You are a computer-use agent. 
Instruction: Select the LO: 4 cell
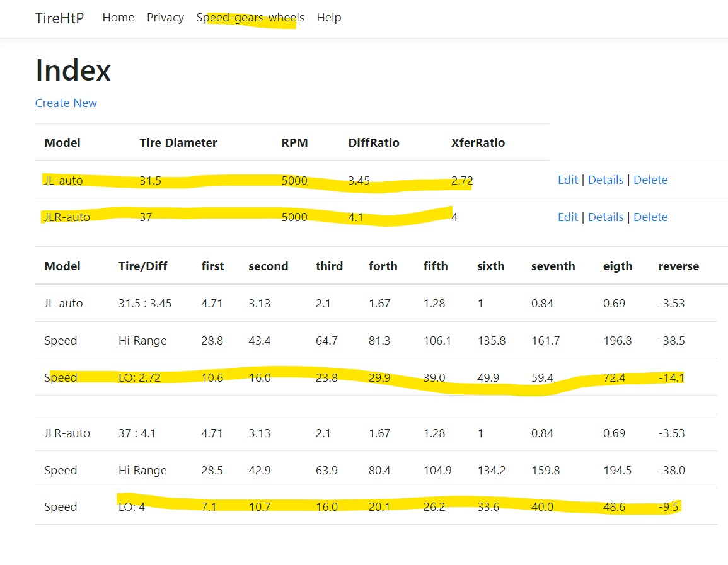tap(131, 507)
